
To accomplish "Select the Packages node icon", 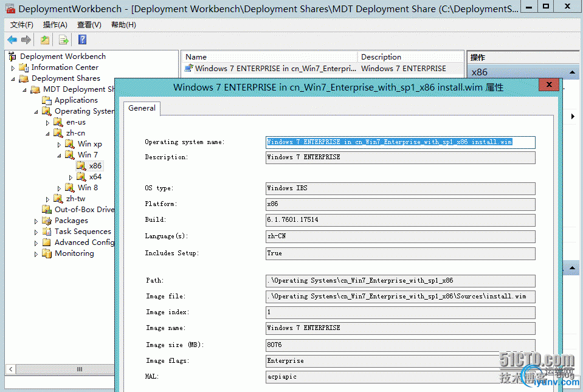I will click(47, 221).
